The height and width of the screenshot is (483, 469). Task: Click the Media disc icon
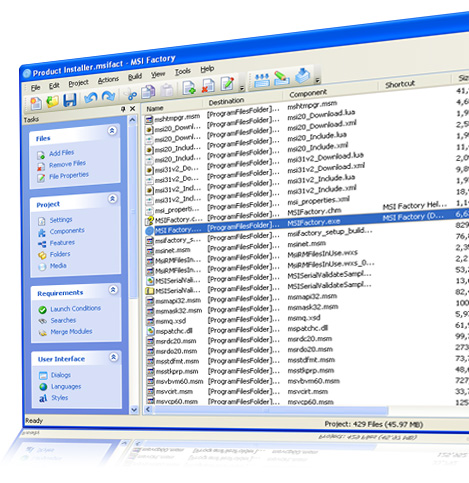click(x=42, y=267)
